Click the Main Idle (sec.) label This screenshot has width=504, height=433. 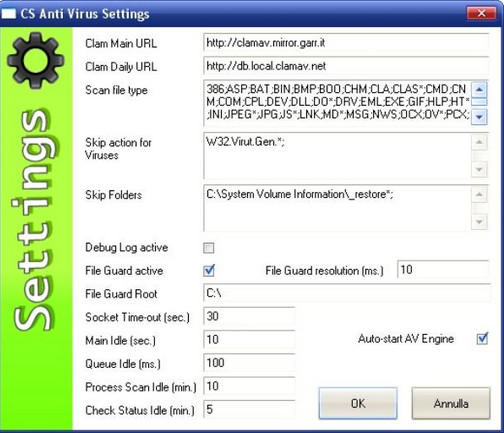(x=120, y=341)
